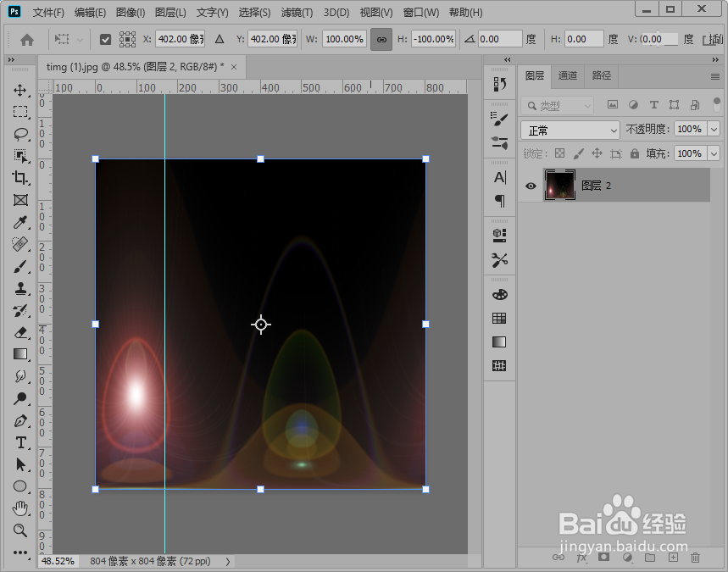Hide layer 图层 2 with eye icon
Screen dimensions: 728x572
click(531, 186)
